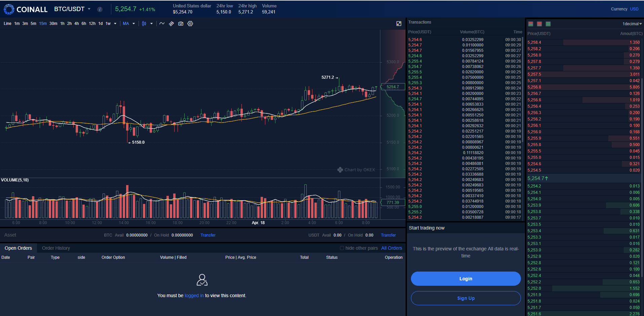This screenshot has width=644, height=316.
Task: Select the 1m interval
Action: [x=17, y=24]
